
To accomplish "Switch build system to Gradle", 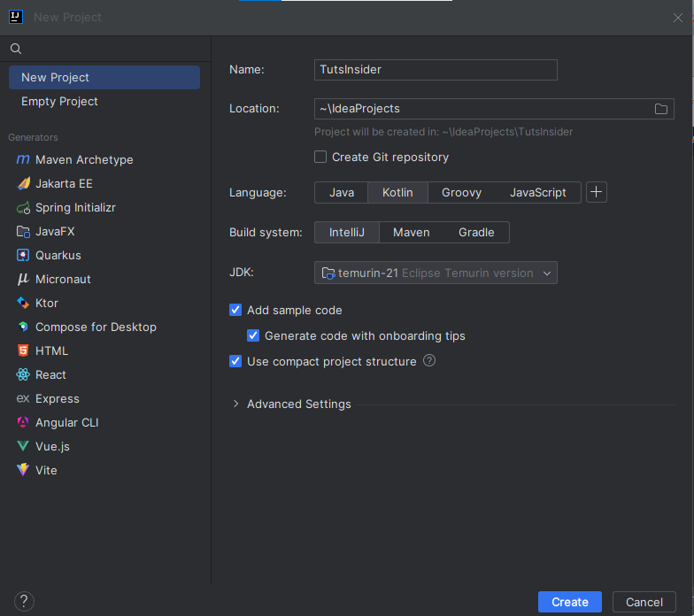I will point(476,232).
